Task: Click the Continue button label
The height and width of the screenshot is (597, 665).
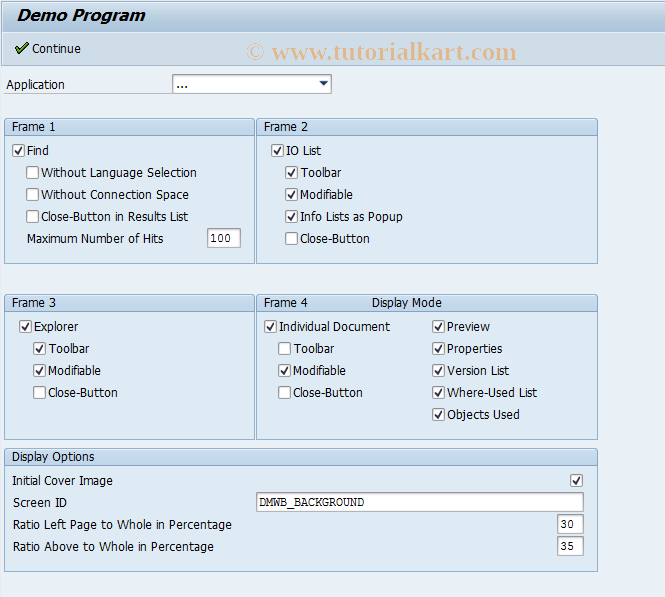Action: [56, 49]
